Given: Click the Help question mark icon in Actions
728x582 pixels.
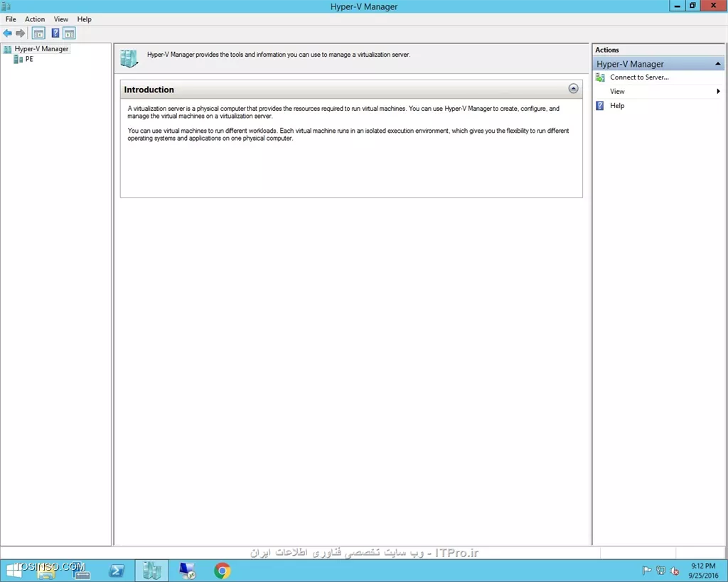Looking at the screenshot, I should (600, 106).
